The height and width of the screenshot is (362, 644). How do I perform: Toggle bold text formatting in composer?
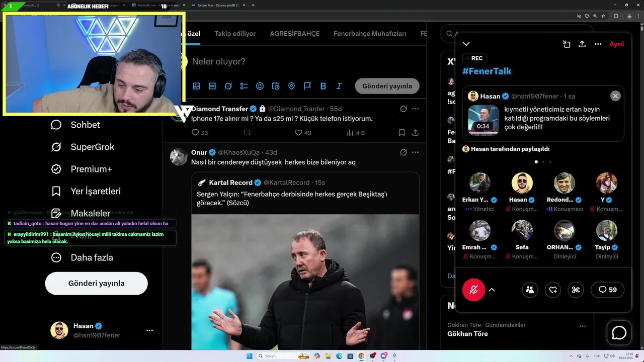(323, 86)
